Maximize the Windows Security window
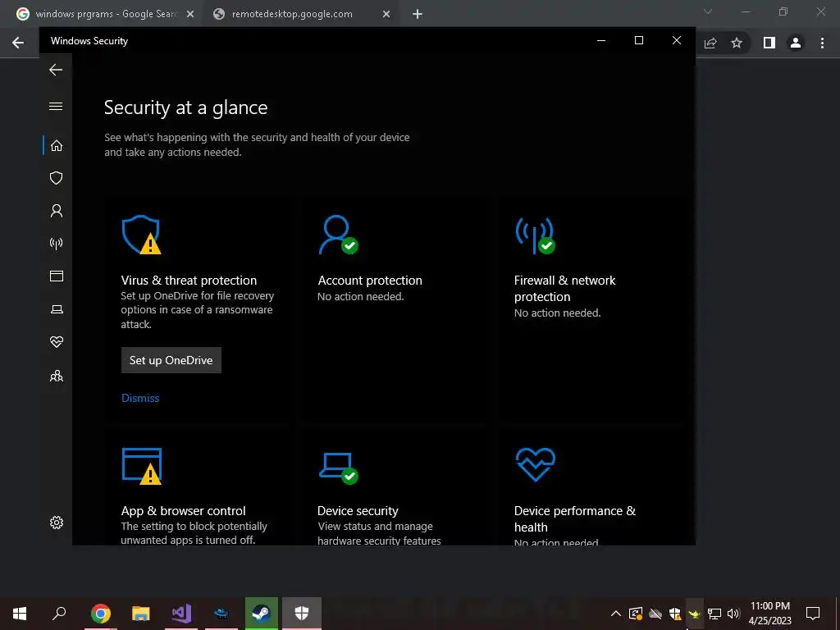Viewport: 840px width, 630px height. point(638,41)
